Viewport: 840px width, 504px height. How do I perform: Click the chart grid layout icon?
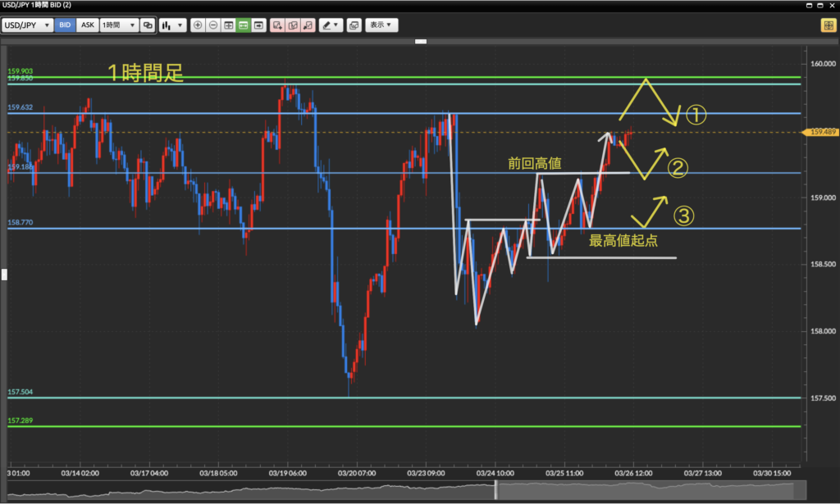(228, 25)
